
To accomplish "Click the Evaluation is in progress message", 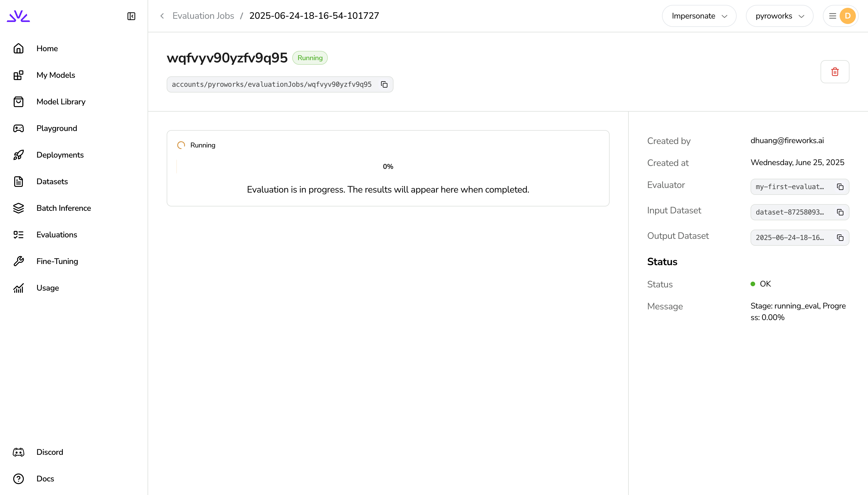I will 388,190.
